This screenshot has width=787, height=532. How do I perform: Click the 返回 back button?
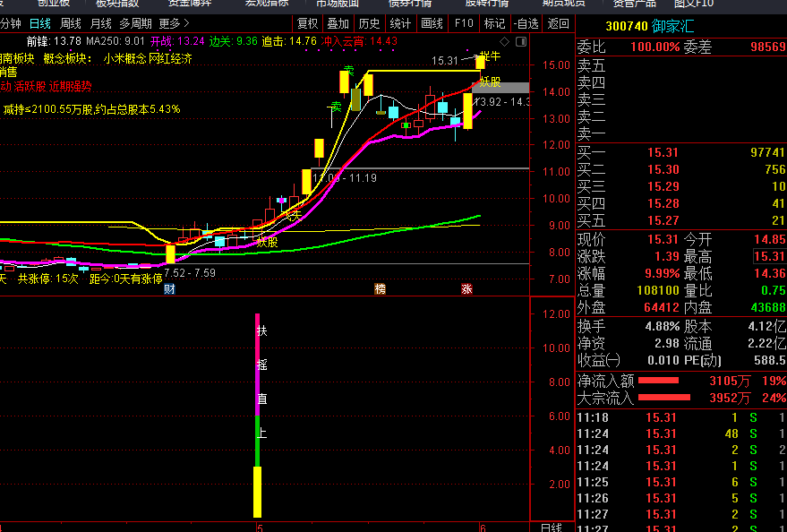pyautogui.click(x=558, y=23)
